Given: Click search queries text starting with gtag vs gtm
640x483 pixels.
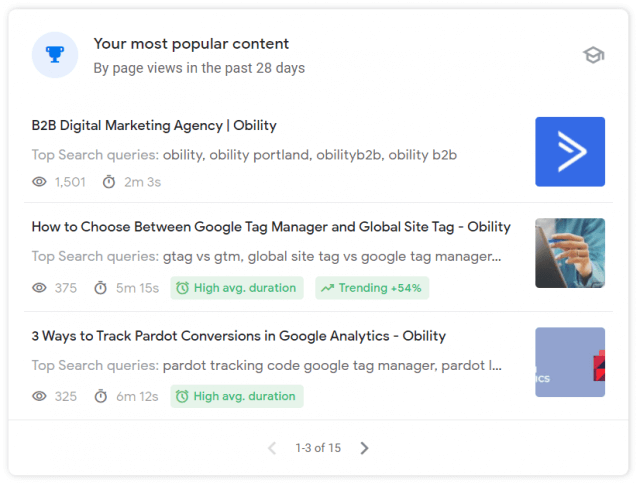Looking at the screenshot, I should [x=332, y=256].
